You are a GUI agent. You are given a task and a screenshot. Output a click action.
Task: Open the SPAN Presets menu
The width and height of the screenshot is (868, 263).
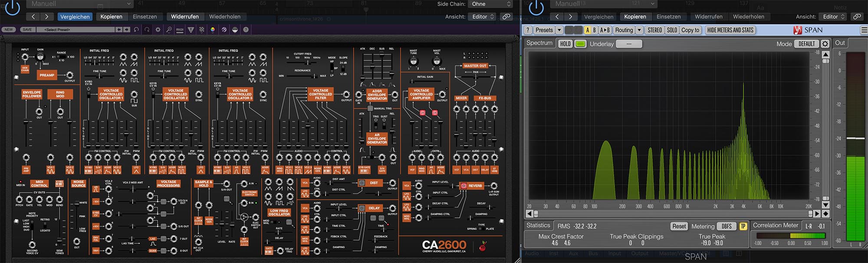[x=544, y=30]
